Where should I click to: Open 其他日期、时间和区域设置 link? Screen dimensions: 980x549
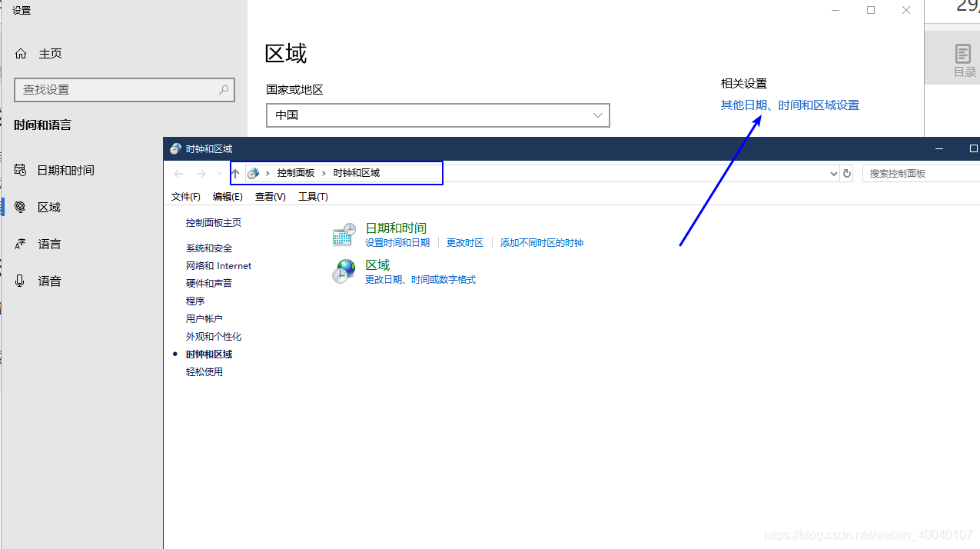(789, 105)
